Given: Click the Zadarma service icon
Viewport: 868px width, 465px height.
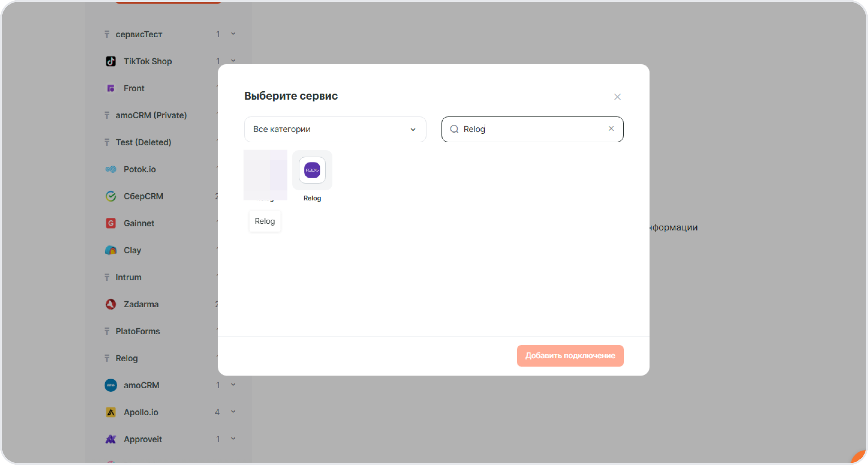Looking at the screenshot, I should 111,304.
